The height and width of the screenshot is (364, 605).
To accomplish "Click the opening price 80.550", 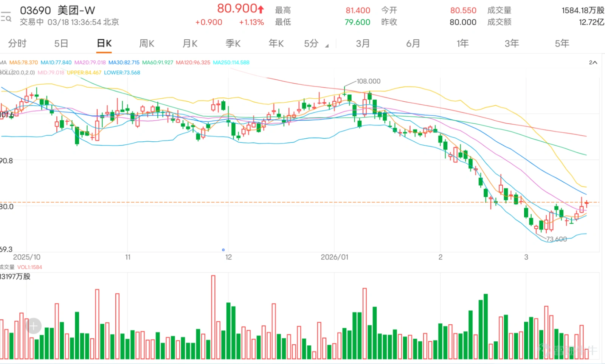I will 463,11.
